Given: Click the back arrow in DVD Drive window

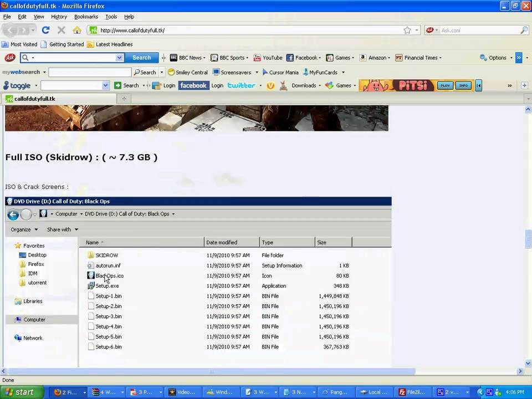Looking at the screenshot, I should coord(13,215).
